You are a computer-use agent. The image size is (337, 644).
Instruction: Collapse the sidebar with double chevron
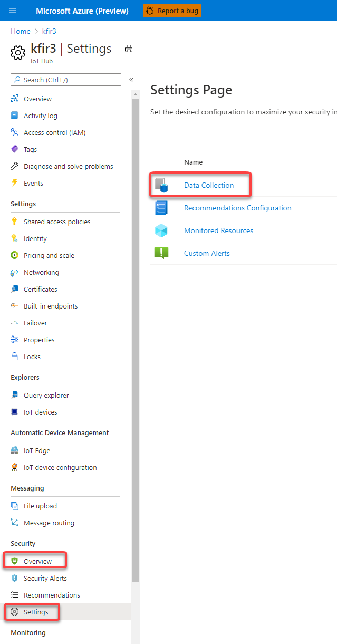[131, 80]
